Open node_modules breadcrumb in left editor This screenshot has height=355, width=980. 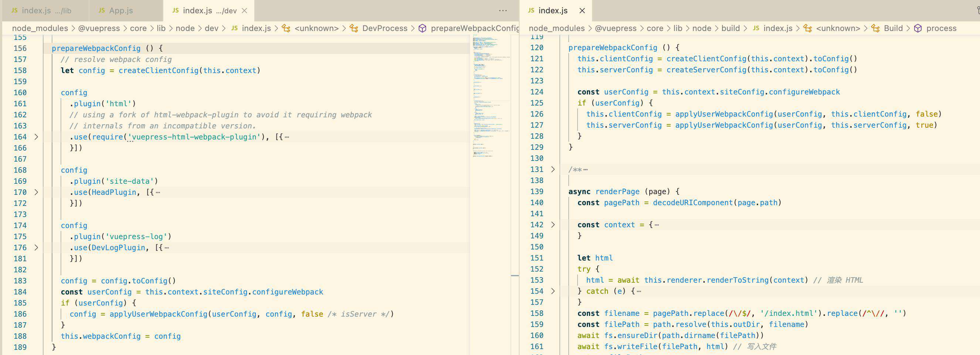click(40, 28)
